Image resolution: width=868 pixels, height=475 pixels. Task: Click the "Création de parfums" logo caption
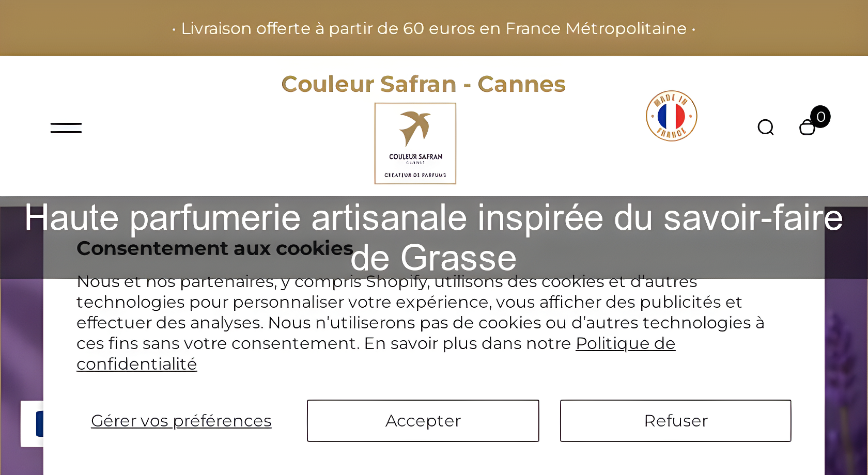click(415, 175)
